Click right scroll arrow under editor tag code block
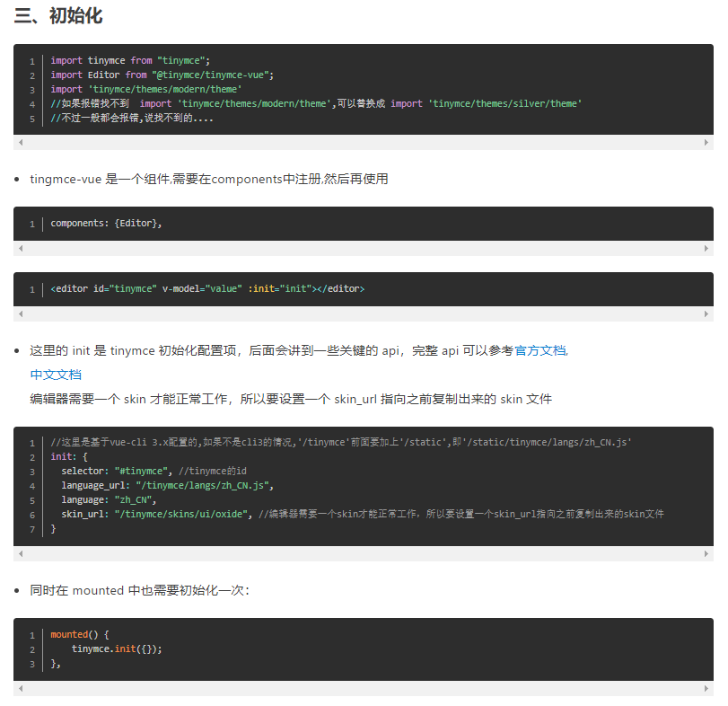Image resolution: width=728 pixels, height=706 pixels. click(x=706, y=314)
